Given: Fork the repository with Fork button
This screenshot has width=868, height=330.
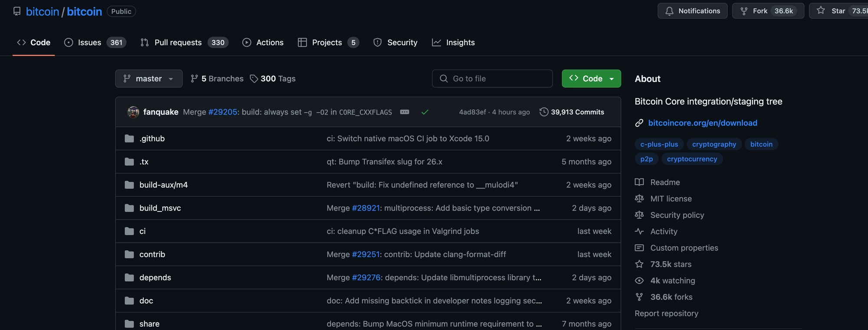Looking at the screenshot, I should click(768, 11).
